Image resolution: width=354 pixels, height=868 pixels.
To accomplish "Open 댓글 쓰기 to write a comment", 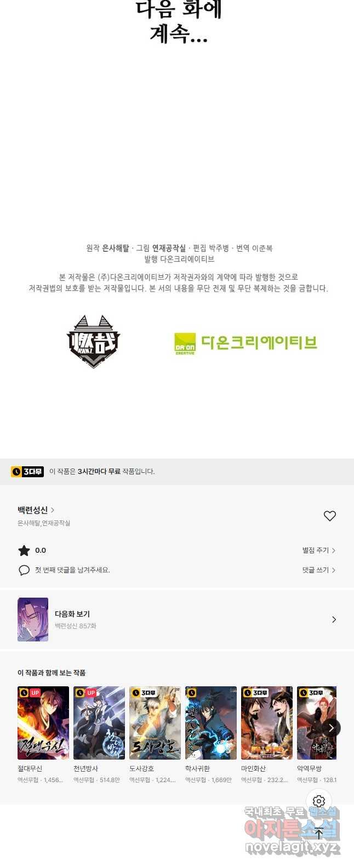I will click(319, 570).
